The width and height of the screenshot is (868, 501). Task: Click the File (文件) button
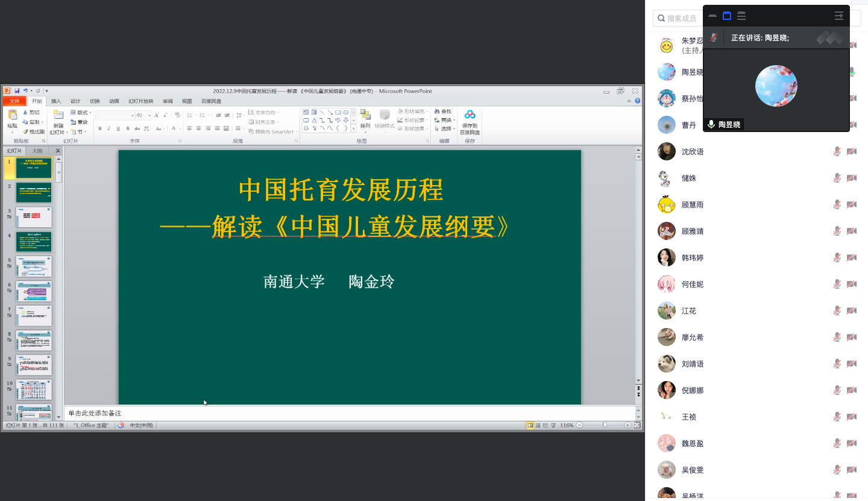coord(14,101)
